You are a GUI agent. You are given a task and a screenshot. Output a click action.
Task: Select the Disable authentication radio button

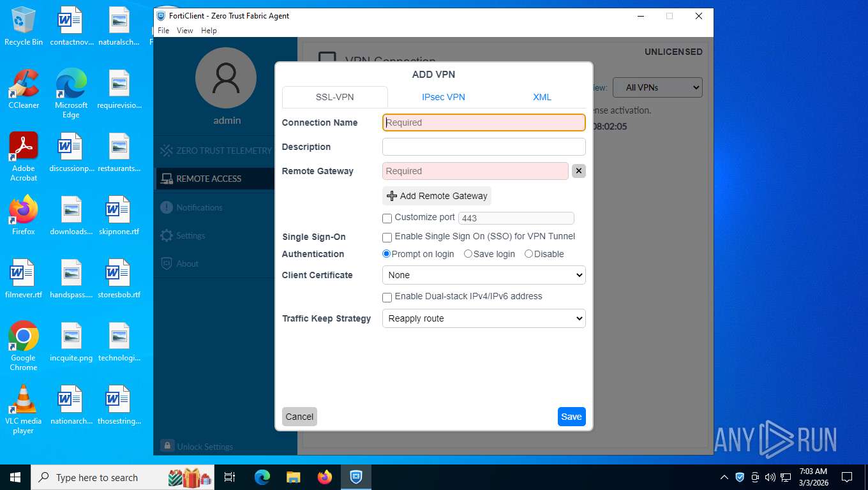[528, 254]
